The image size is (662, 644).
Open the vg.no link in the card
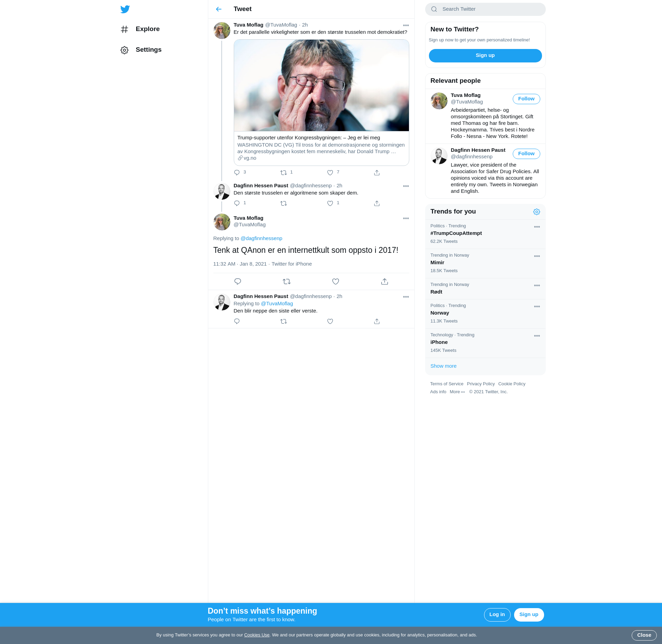click(247, 158)
